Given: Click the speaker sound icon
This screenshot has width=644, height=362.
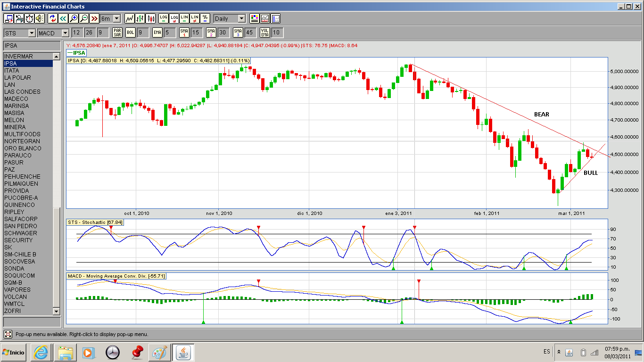Looking at the screenshot, I should tap(40, 18).
